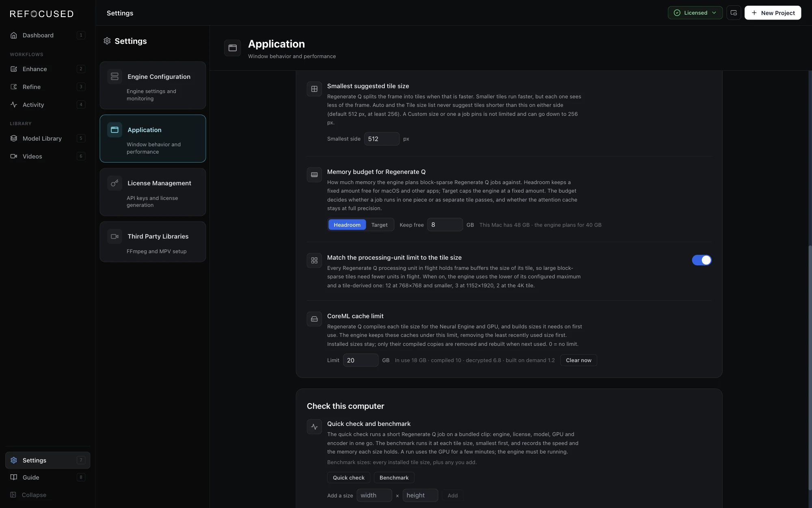Start a New Project

click(x=773, y=13)
